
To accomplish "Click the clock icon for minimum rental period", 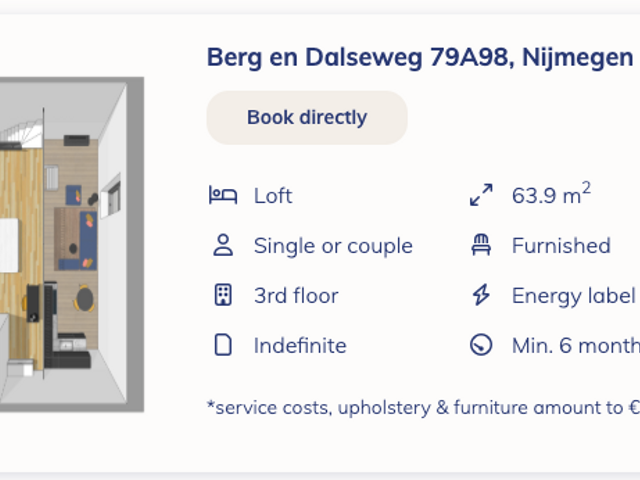I will [x=481, y=346].
